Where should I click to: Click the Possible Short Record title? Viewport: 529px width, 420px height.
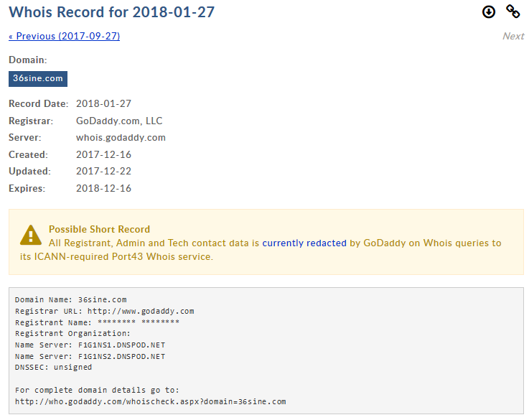99,230
